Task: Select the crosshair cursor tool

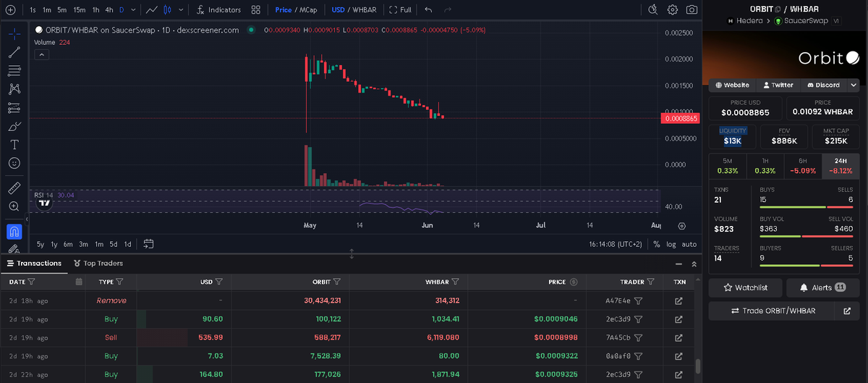Action: [x=14, y=34]
